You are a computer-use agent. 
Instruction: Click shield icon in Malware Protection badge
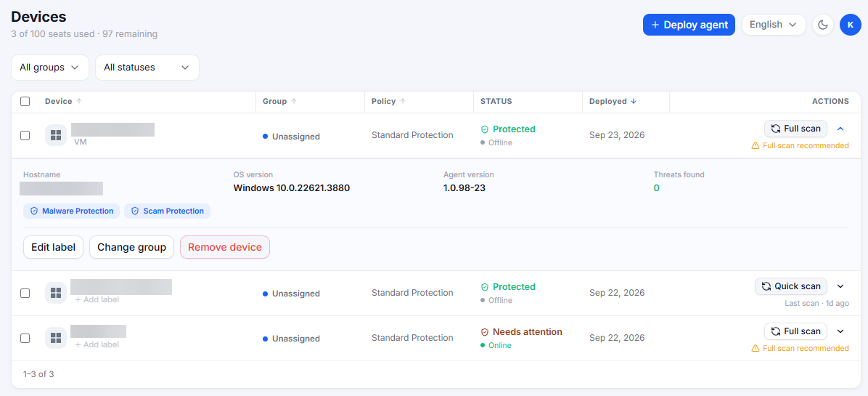click(x=34, y=211)
